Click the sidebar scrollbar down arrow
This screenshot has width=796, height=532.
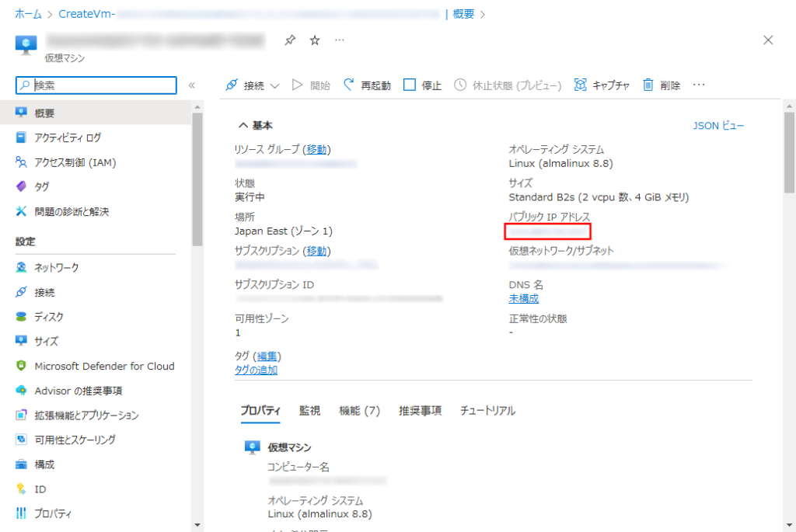[x=197, y=526]
